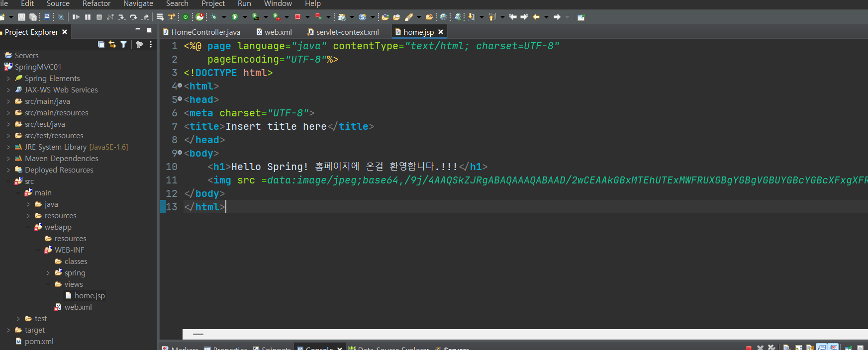This screenshot has width=868, height=350.
Task: Switch to servlet-context.xml tab
Action: [343, 32]
